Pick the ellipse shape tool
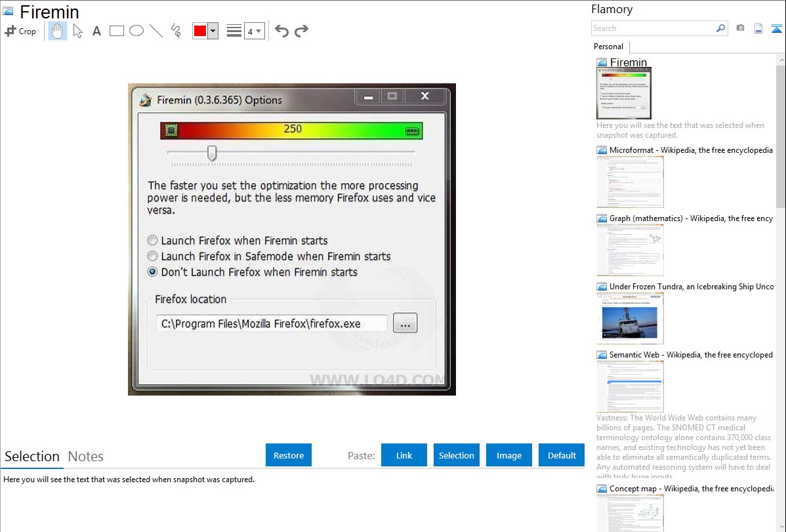The width and height of the screenshot is (786, 532). pos(136,31)
